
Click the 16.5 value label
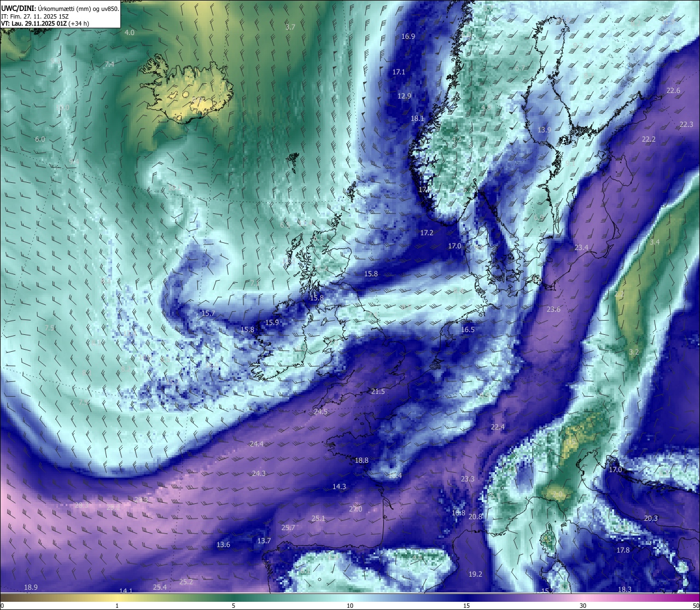point(468,329)
